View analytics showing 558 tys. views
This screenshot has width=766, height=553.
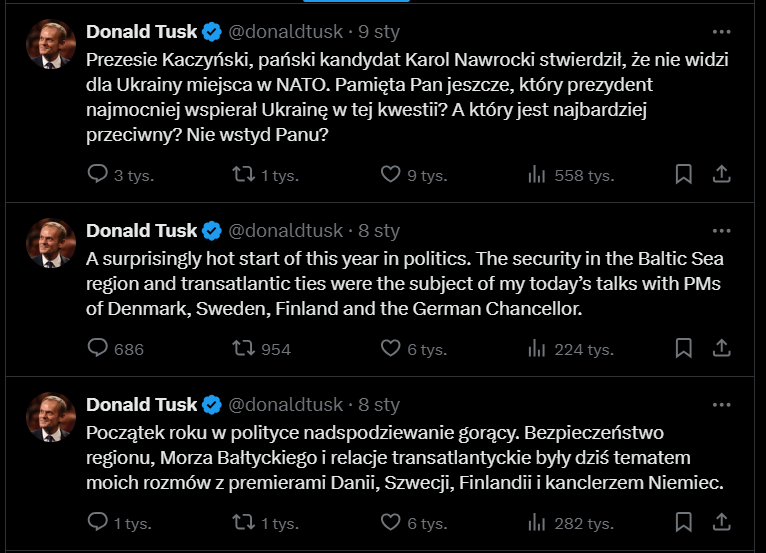tap(537, 175)
